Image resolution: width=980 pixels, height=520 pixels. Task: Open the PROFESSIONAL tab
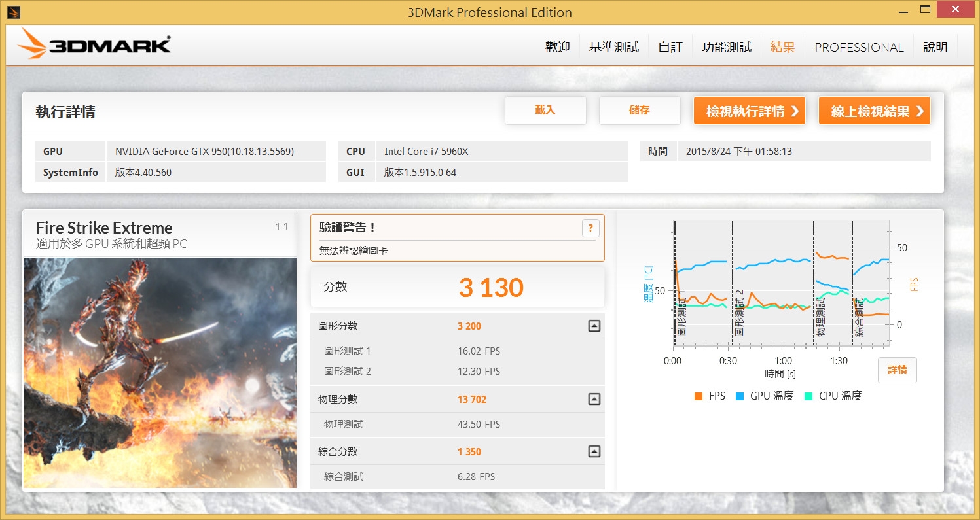point(859,47)
